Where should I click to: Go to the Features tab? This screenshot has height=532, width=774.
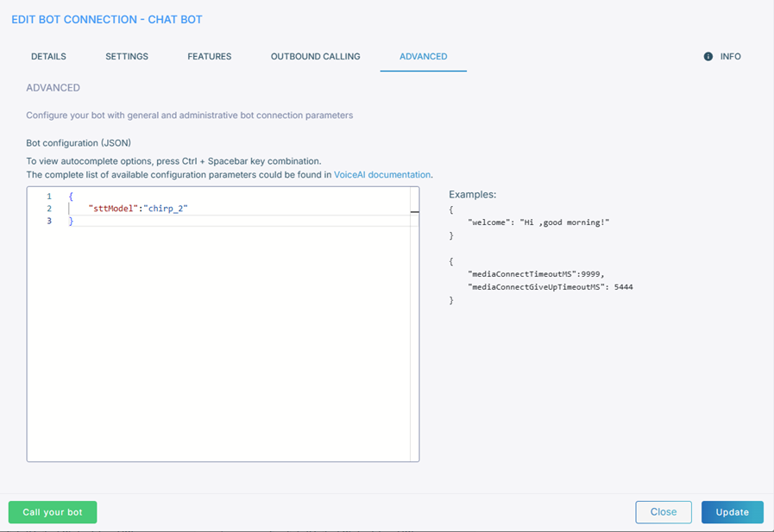210,57
